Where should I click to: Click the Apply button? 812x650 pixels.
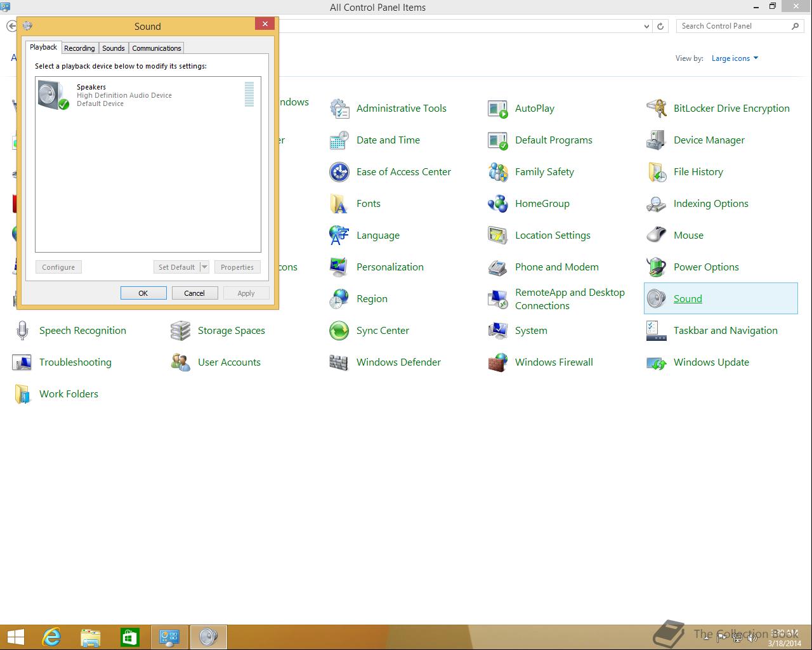(246, 293)
